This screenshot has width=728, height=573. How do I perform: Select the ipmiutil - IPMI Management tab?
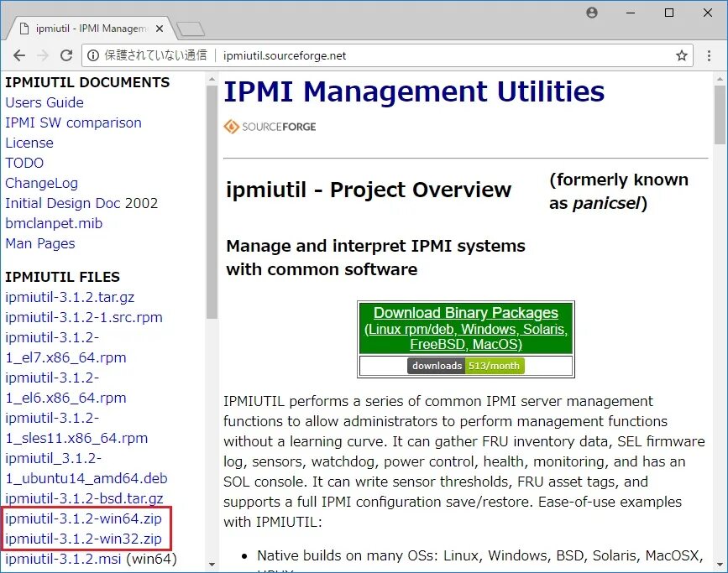pos(91,29)
